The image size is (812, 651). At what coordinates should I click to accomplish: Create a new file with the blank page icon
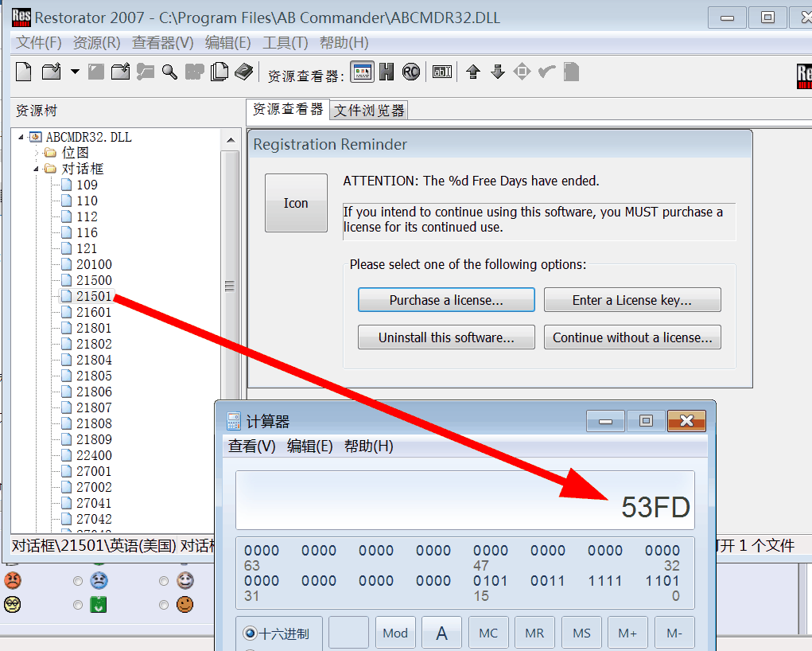click(x=23, y=72)
